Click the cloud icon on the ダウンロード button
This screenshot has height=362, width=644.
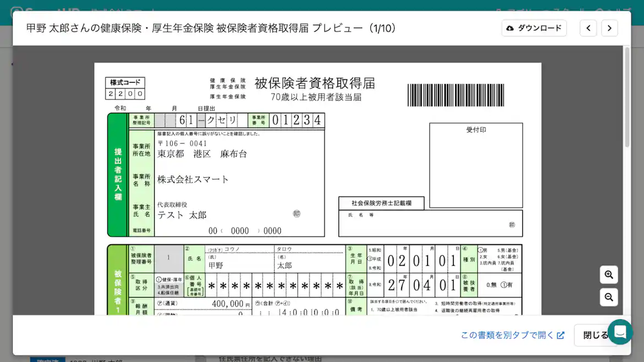[509, 28]
